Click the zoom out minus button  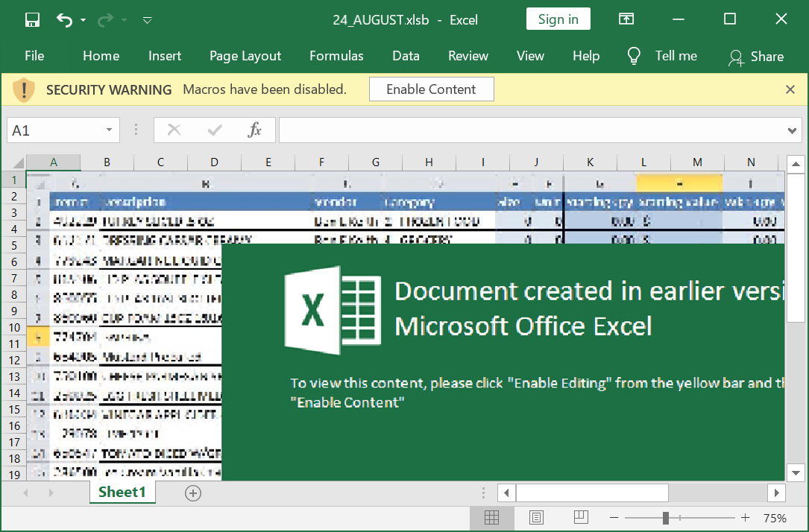pos(614,518)
